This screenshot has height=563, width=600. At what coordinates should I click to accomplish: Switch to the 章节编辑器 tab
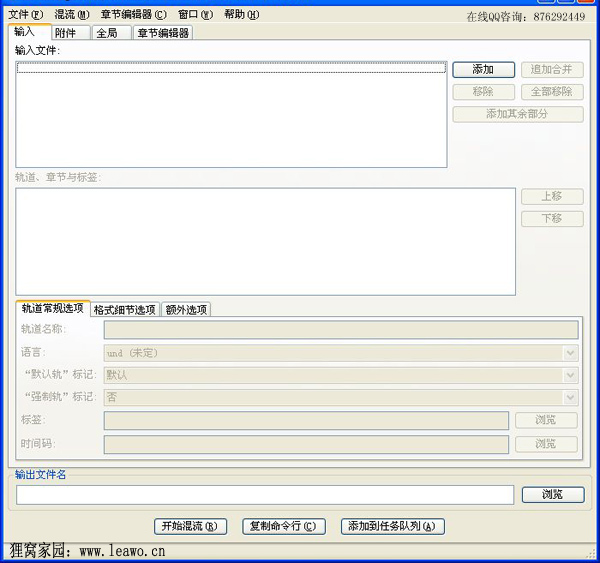[163, 33]
